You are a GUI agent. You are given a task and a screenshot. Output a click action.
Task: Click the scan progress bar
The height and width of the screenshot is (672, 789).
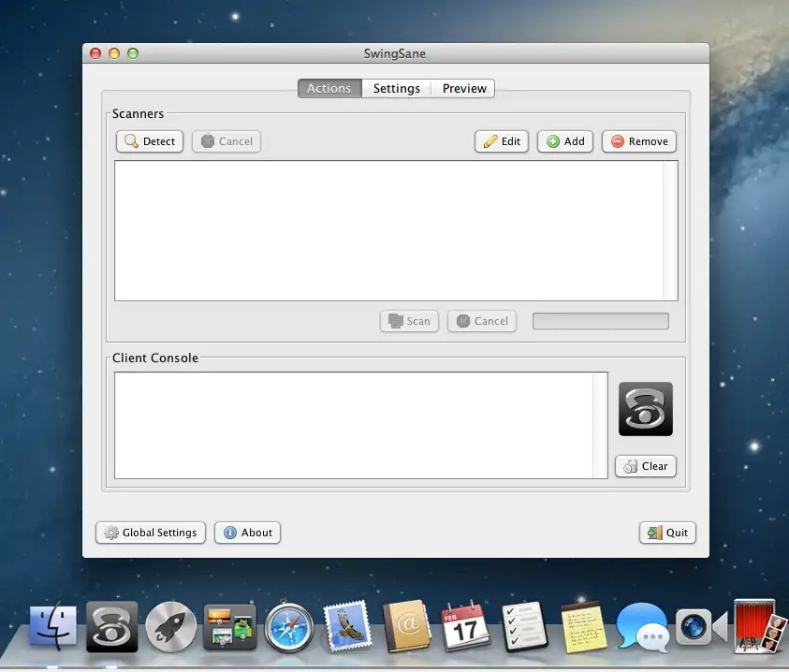click(601, 321)
